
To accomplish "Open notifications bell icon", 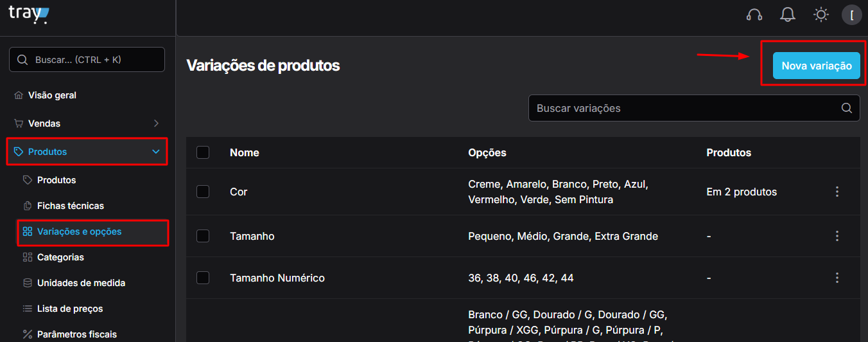I will click(x=788, y=15).
